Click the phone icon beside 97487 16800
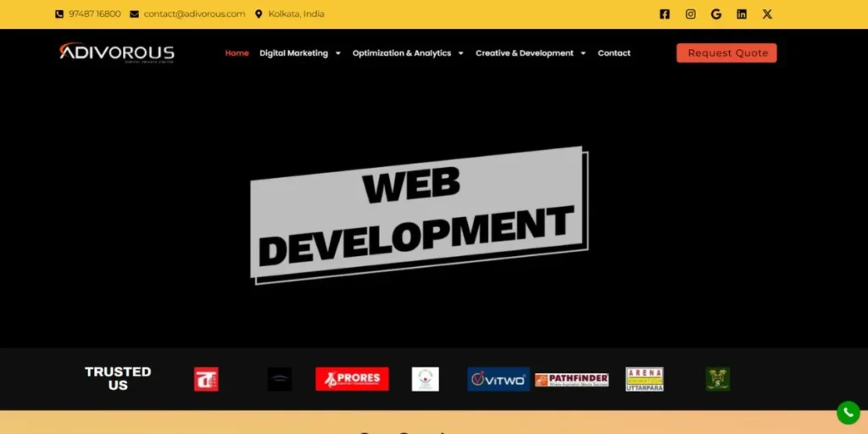The height and width of the screenshot is (434, 868). 59,14
